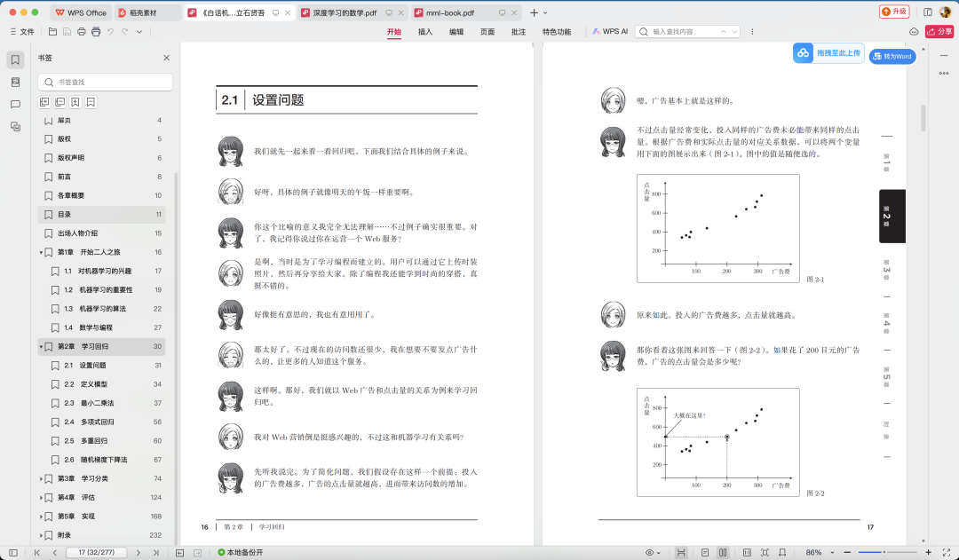959x560 pixels.
Task: Click the fit width icon in status bar
Action: coord(747,552)
